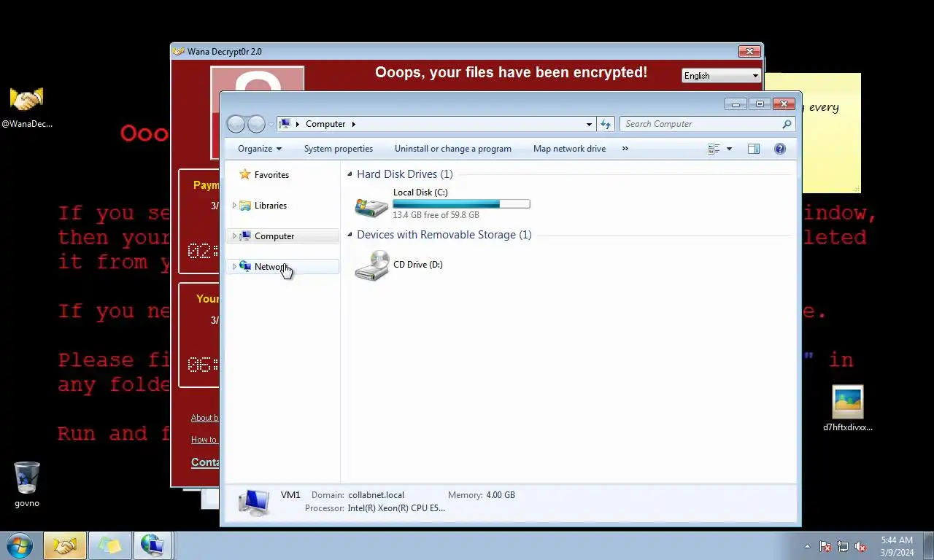Viewport: 934px width, 560px height.
Task: Collapse Devices with Removable Storage group
Action: (x=350, y=235)
